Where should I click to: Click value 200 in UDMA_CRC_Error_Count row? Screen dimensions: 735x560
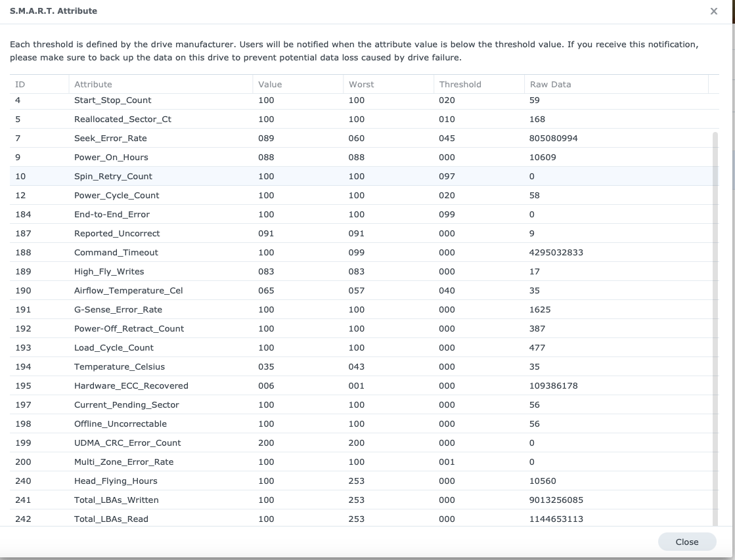point(266,443)
